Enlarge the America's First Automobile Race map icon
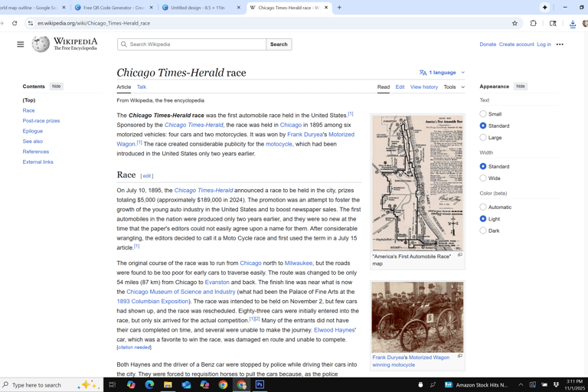Viewport: 588px width, 392px height. [x=459, y=255]
